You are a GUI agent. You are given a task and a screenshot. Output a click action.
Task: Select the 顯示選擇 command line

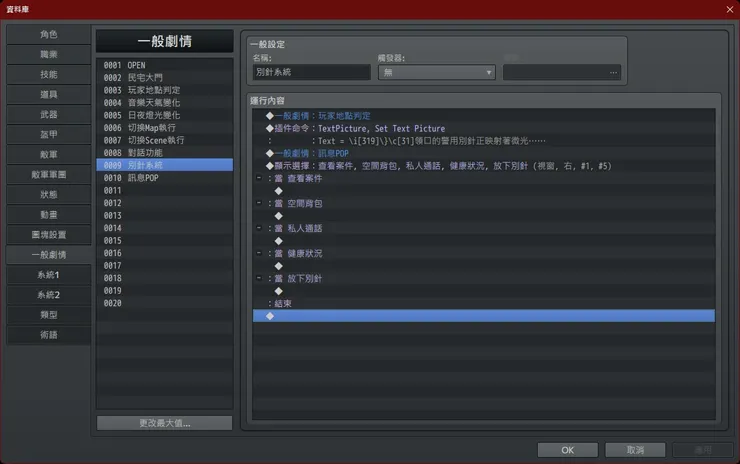484,166
